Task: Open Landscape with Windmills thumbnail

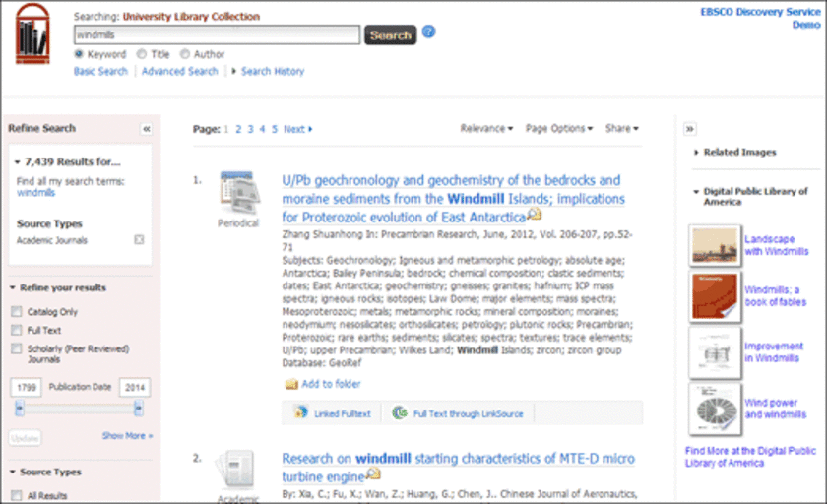Action: tap(715, 245)
